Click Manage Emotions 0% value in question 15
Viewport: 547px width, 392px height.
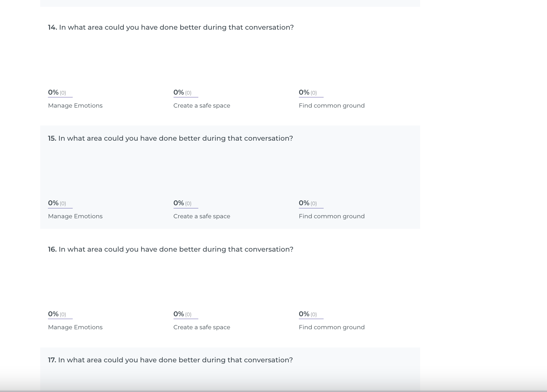click(x=54, y=203)
